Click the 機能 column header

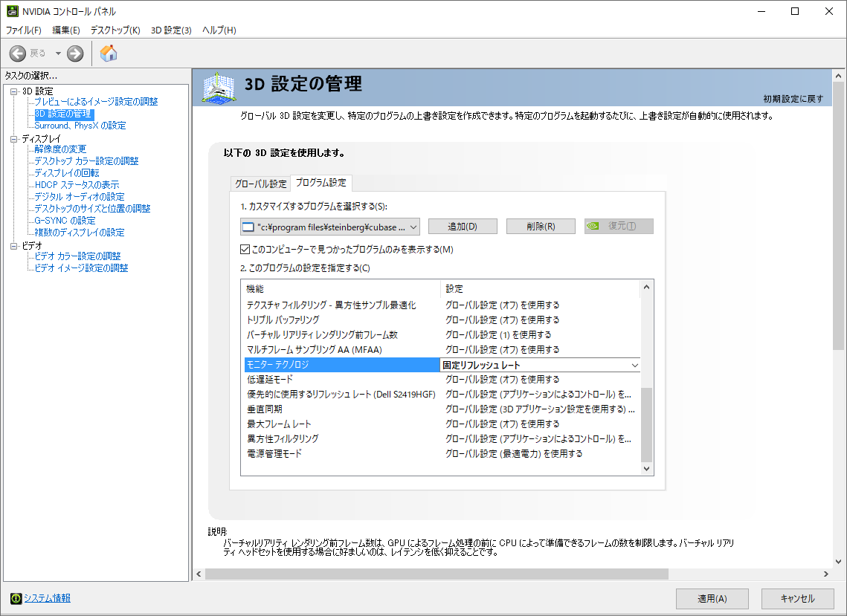341,289
